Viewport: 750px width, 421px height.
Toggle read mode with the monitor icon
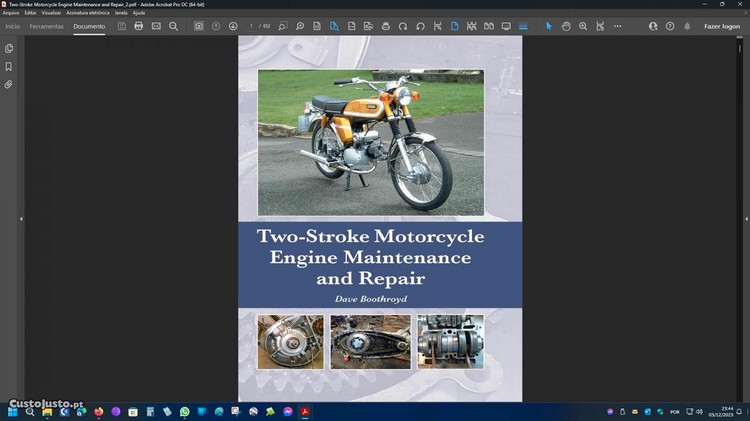[506, 26]
